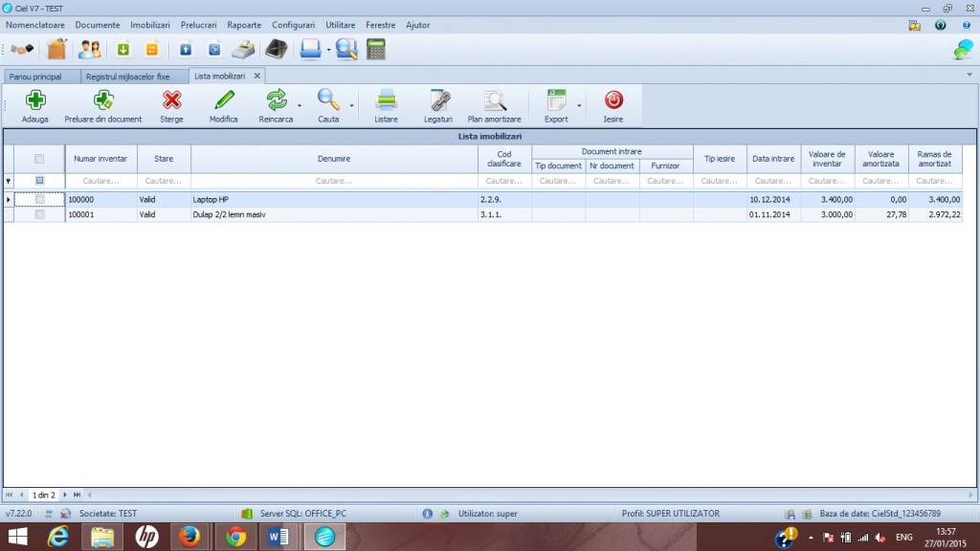Image resolution: width=980 pixels, height=551 pixels.
Task: Sort by the Data intrare column header
Action: 773,159
